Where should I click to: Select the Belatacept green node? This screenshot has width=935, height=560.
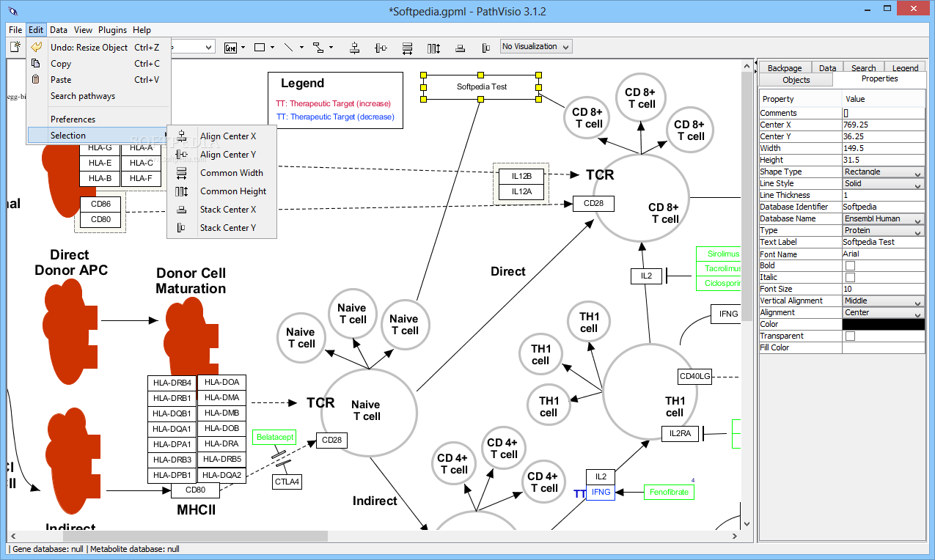(x=275, y=437)
